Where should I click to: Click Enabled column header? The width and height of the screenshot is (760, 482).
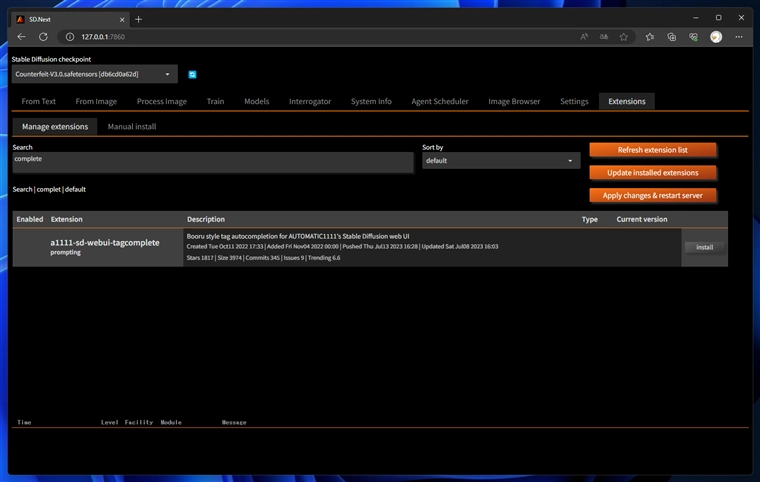tap(30, 219)
